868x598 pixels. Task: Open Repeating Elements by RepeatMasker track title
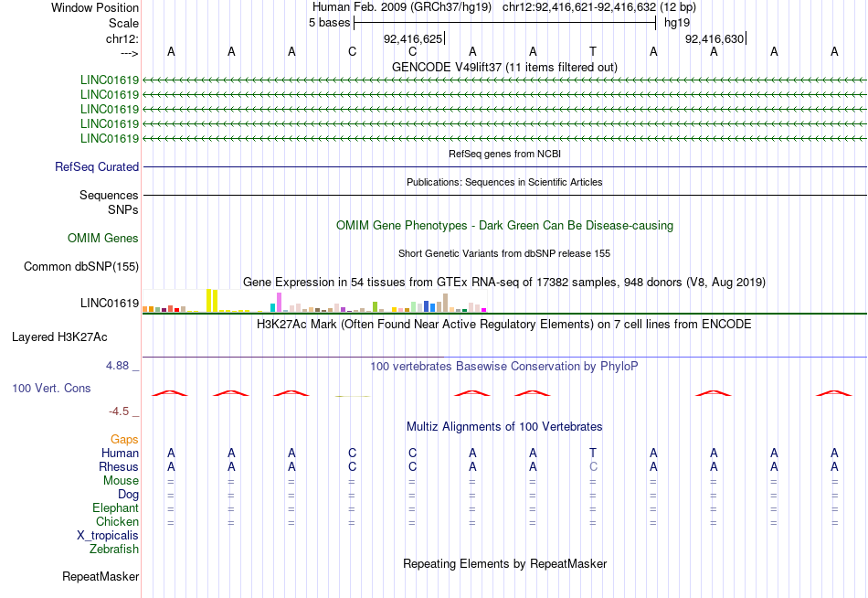coord(504,563)
